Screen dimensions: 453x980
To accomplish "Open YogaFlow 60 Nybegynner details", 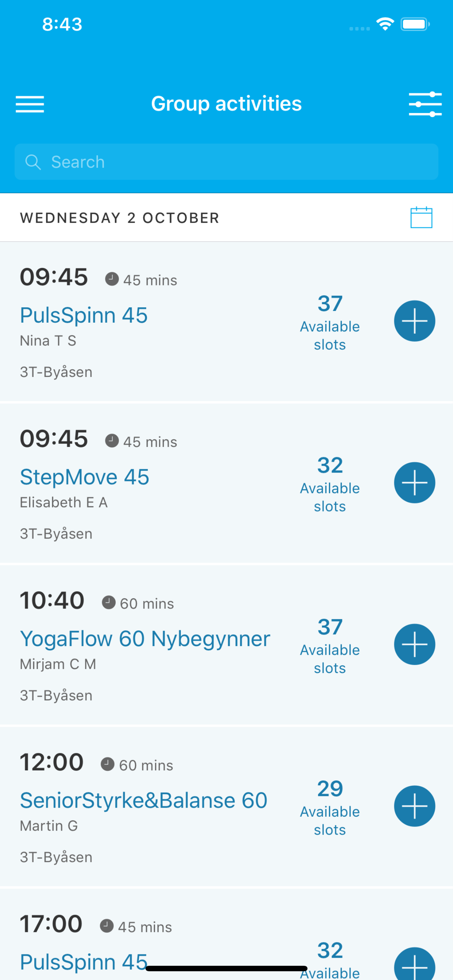I will pos(145,639).
